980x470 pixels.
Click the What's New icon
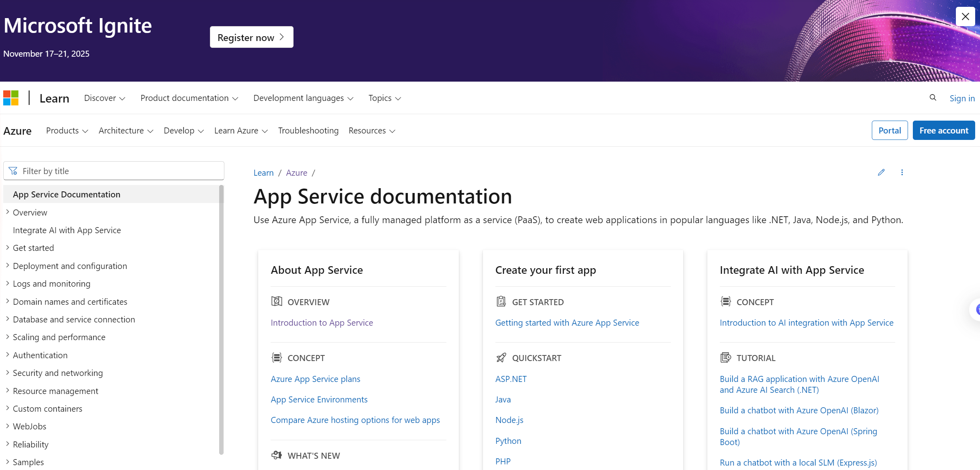(x=277, y=455)
